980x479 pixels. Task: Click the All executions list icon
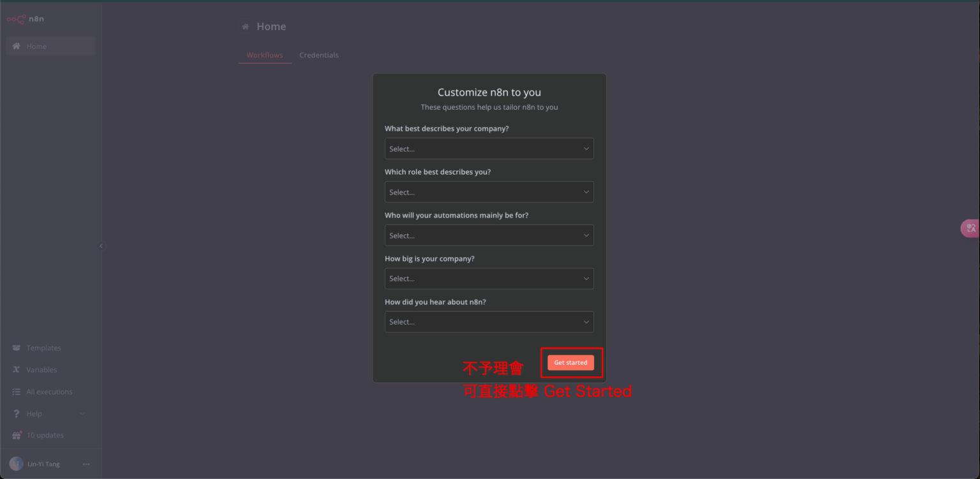tap(17, 392)
